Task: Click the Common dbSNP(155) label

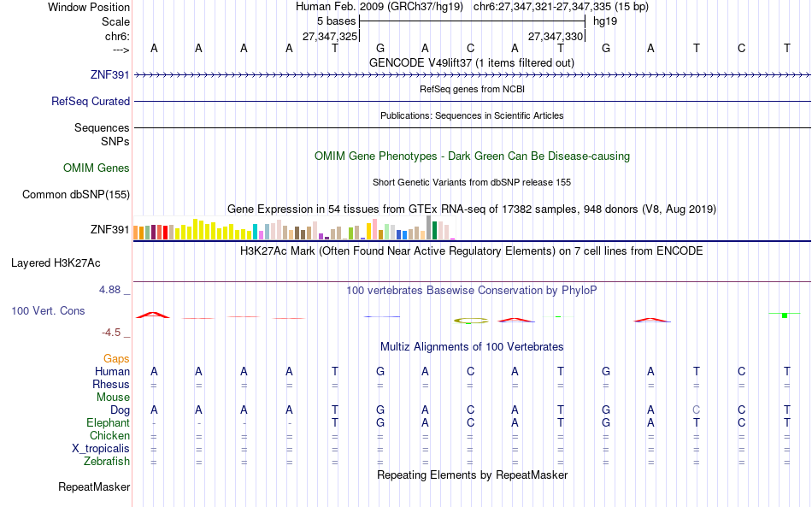Action: 76,194
